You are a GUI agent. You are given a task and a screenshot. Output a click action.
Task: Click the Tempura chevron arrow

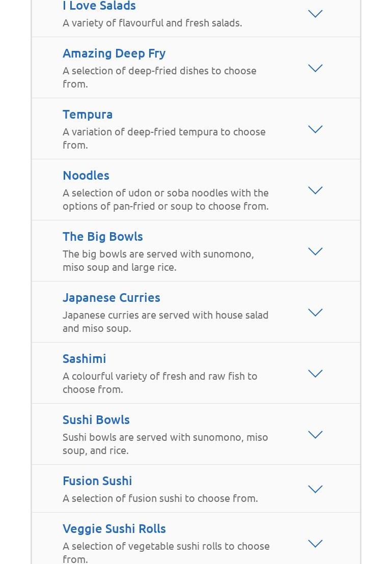pyautogui.click(x=315, y=129)
